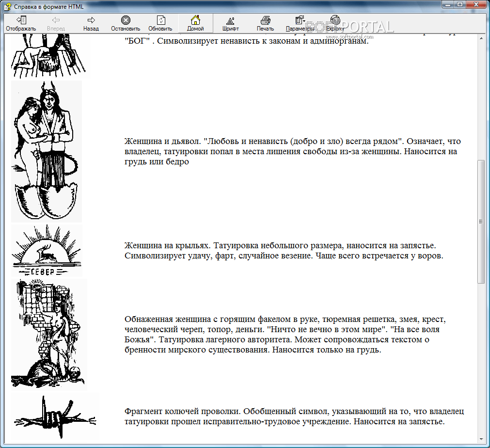Screen dimensions: 490x448
Task: Refresh the page with Обновить
Action: (x=160, y=23)
